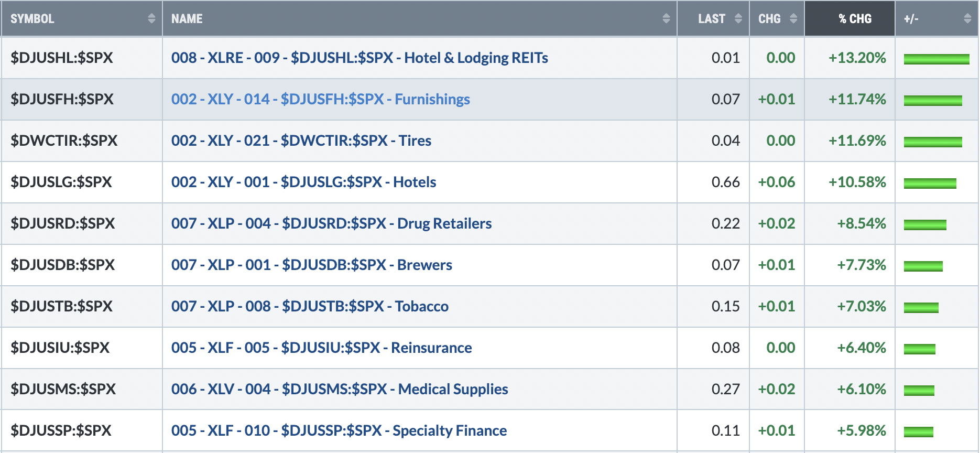Open the Brewers industry link
Image resolution: width=980 pixels, height=453 pixels.
[312, 265]
